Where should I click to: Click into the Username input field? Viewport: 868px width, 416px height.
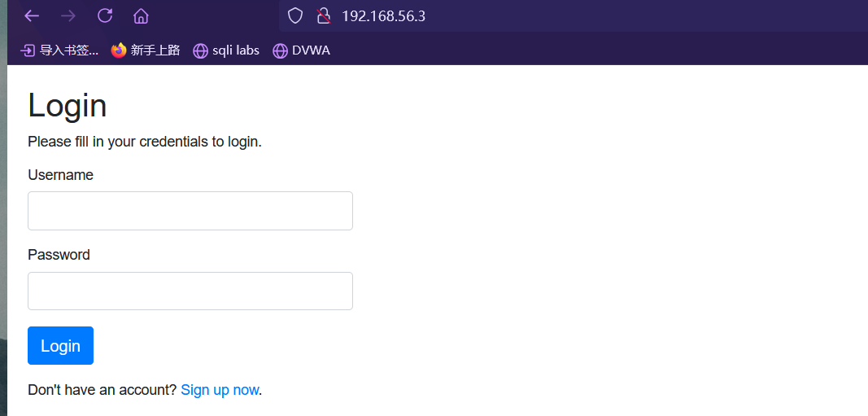click(190, 211)
